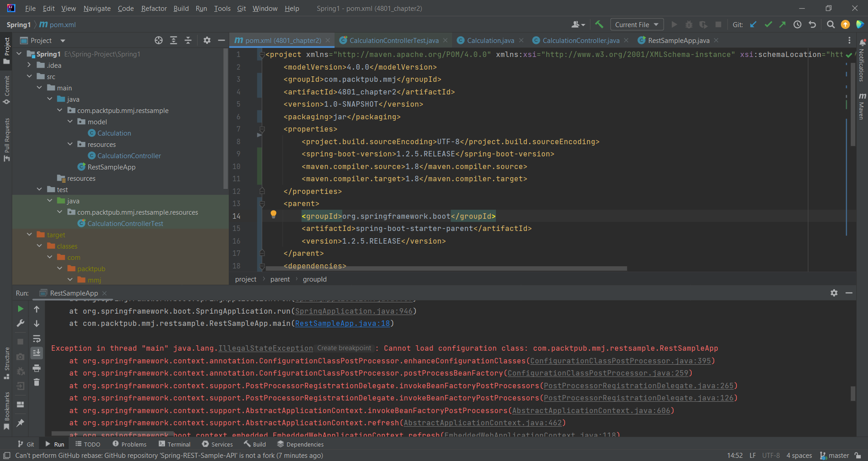Click Create breakpoint hint
This screenshot has height=461, width=868.
pyautogui.click(x=344, y=348)
